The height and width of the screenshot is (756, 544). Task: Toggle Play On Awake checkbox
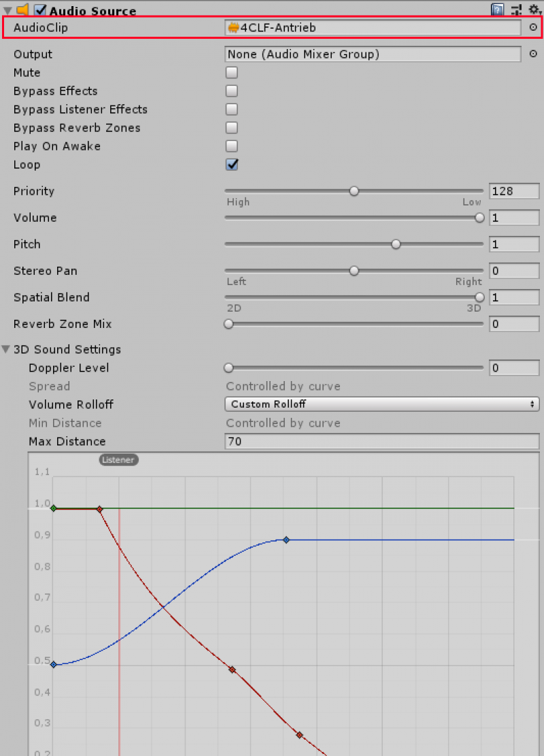232,146
